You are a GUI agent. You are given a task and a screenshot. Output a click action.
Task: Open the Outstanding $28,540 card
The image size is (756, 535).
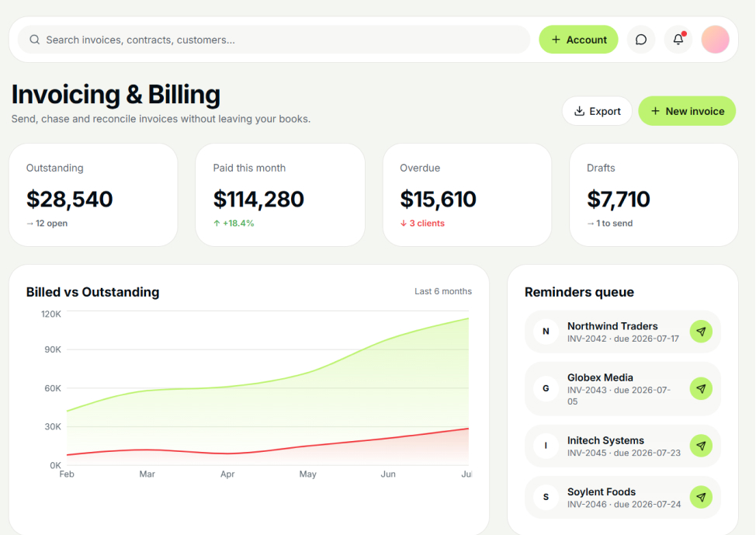[93, 195]
